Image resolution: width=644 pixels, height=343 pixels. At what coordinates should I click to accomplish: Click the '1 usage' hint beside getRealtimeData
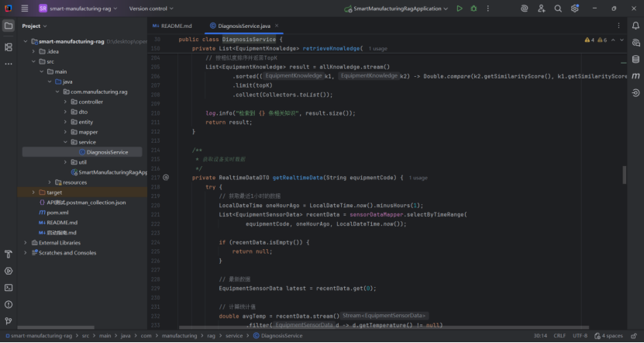pyautogui.click(x=418, y=178)
